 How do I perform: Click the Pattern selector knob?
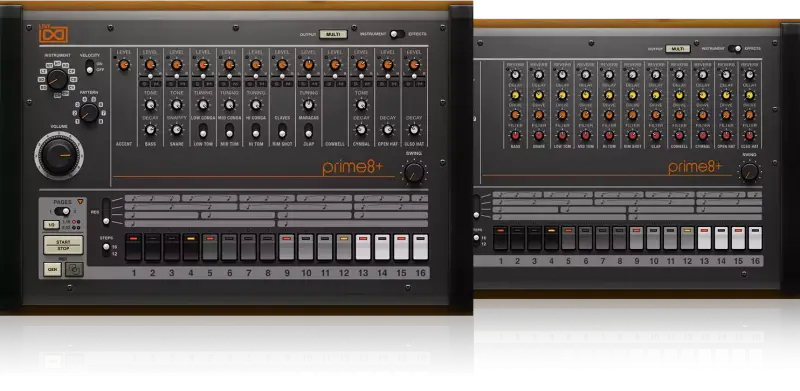coord(89,112)
